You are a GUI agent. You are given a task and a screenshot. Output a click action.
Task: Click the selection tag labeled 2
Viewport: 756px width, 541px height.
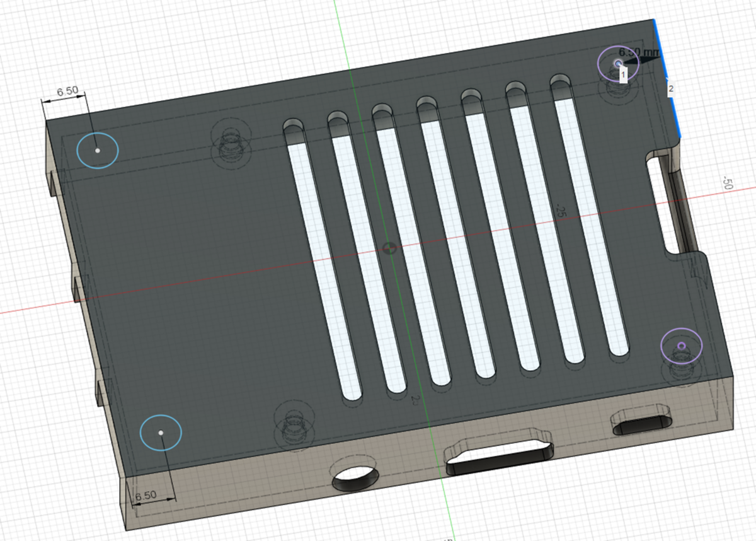point(671,89)
